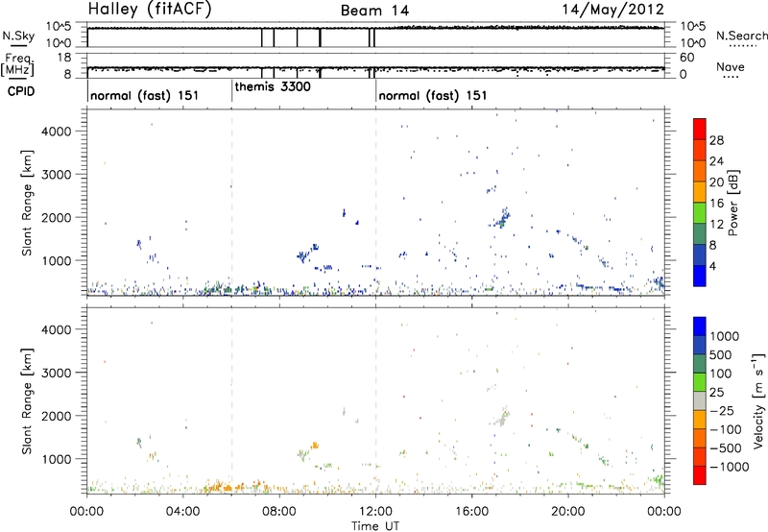Click the '-100' label on Velocity colorbar
This screenshot has height=532, width=768.
coord(726,429)
